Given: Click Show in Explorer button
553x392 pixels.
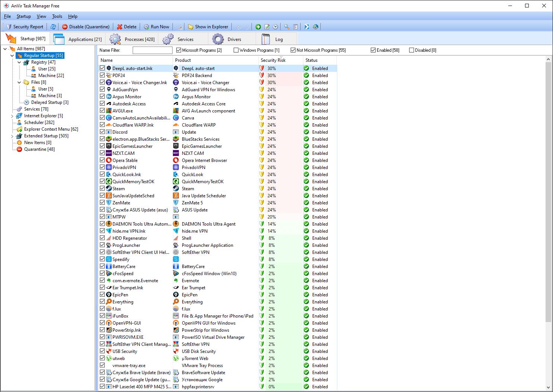Looking at the screenshot, I should [208, 27].
